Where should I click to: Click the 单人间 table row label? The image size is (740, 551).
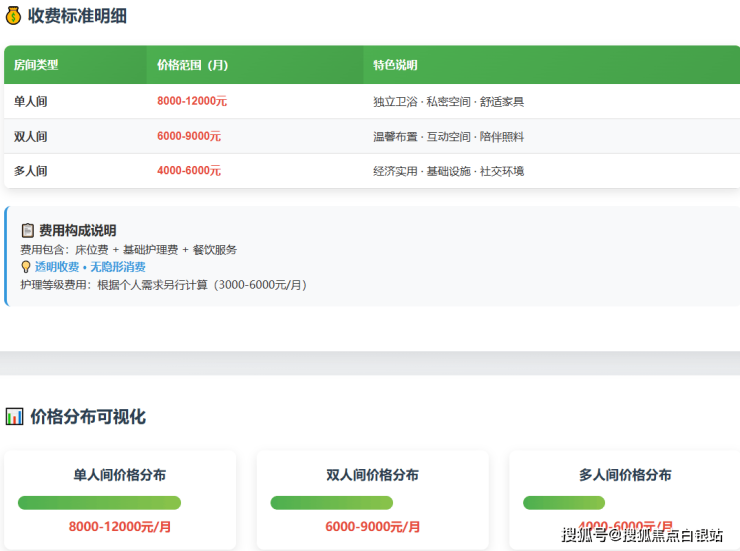pos(30,101)
